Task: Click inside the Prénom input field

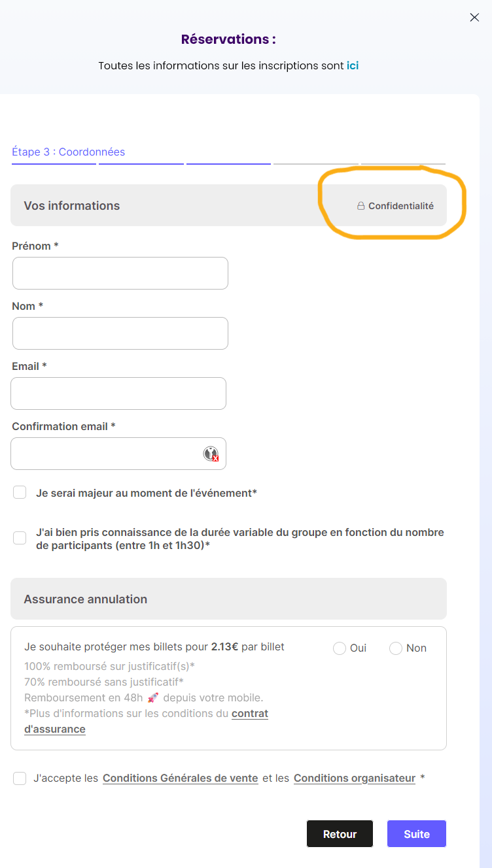Action: coord(120,273)
